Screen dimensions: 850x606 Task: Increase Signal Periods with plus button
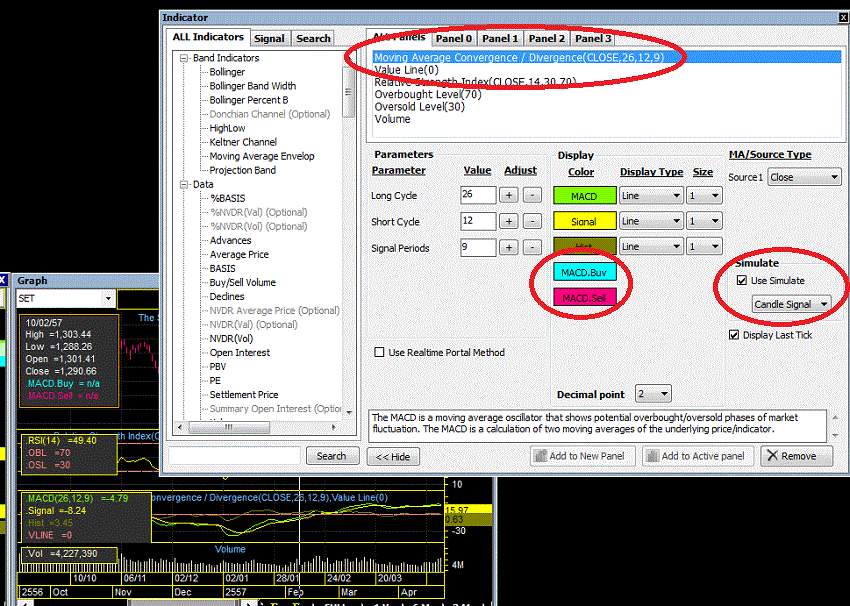click(x=508, y=248)
